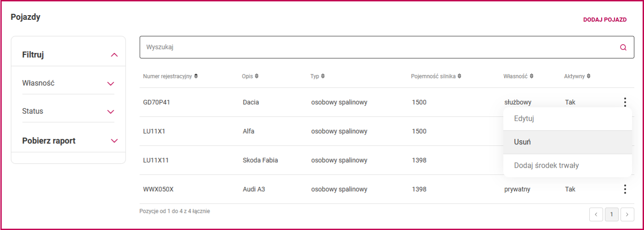This screenshot has height=230, width=644.
Task: Click the DODAJ POJAZD button
Action: tap(605, 20)
